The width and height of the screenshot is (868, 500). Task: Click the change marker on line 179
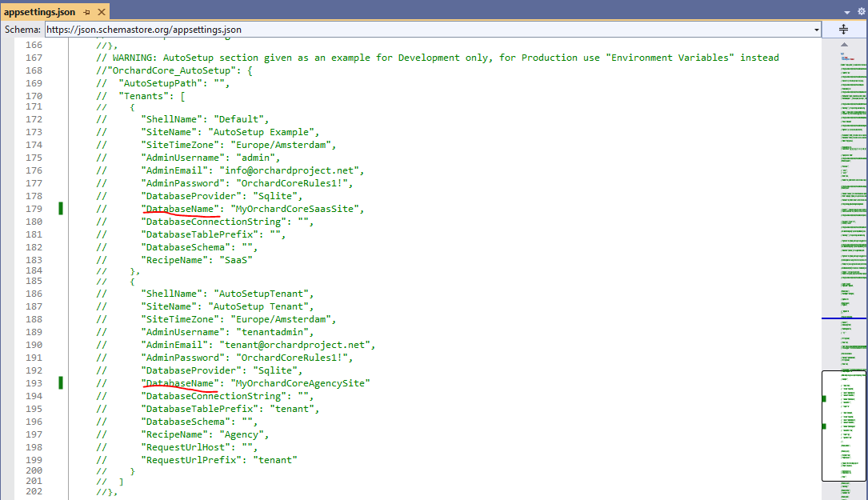61,209
